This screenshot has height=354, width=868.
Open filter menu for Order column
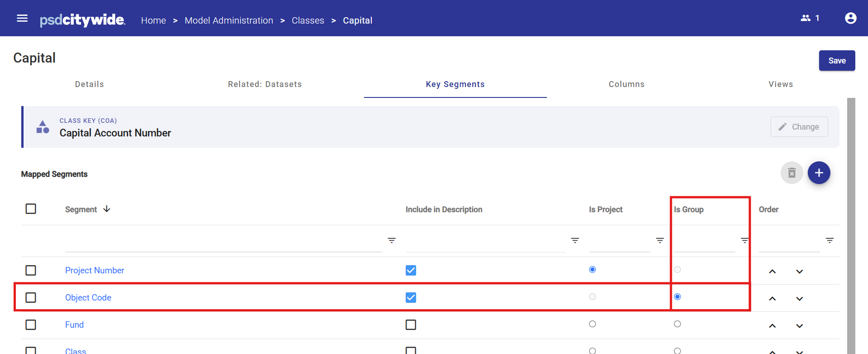830,240
